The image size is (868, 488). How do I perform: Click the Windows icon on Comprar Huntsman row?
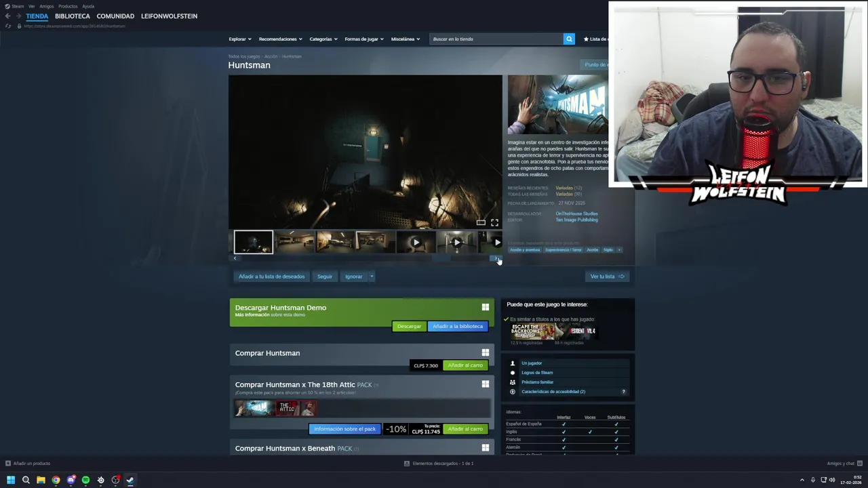coord(485,352)
